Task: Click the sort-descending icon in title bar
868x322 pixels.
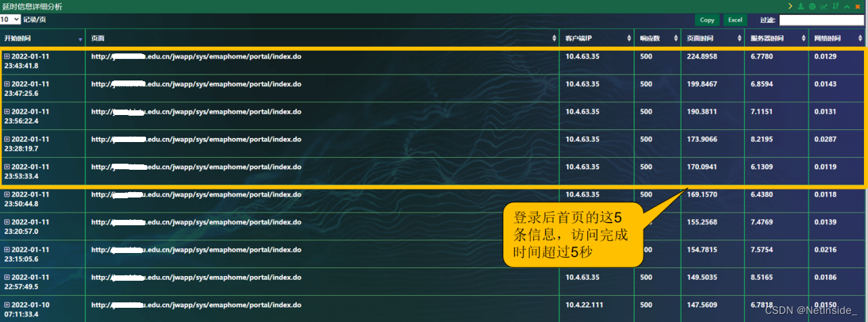Action: pos(836,6)
